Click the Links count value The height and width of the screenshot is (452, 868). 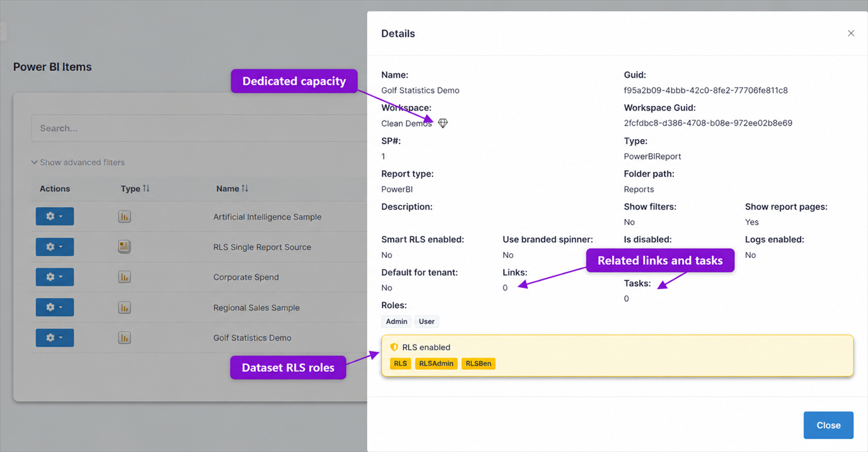[505, 288]
